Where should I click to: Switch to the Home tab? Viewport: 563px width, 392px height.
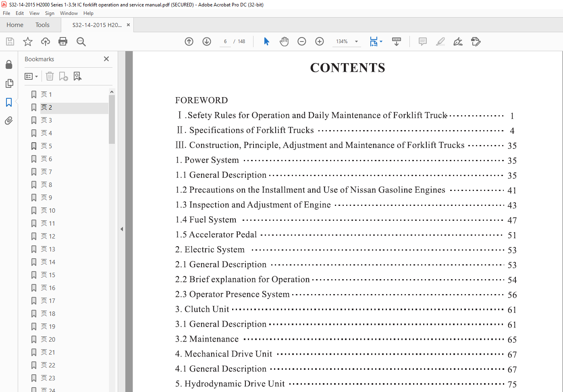15,25
